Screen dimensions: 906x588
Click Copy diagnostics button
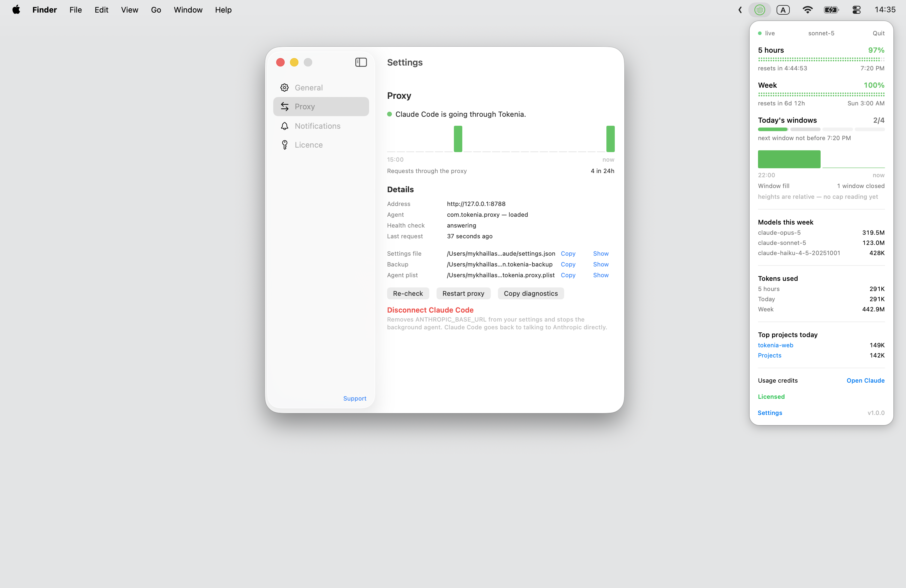click(531, 293)
